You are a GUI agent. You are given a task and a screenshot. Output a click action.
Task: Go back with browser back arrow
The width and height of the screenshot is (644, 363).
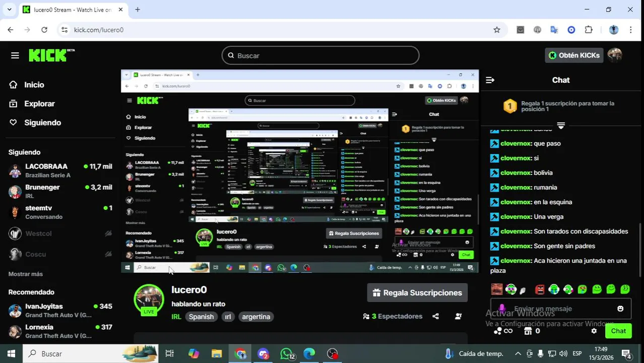11,30
